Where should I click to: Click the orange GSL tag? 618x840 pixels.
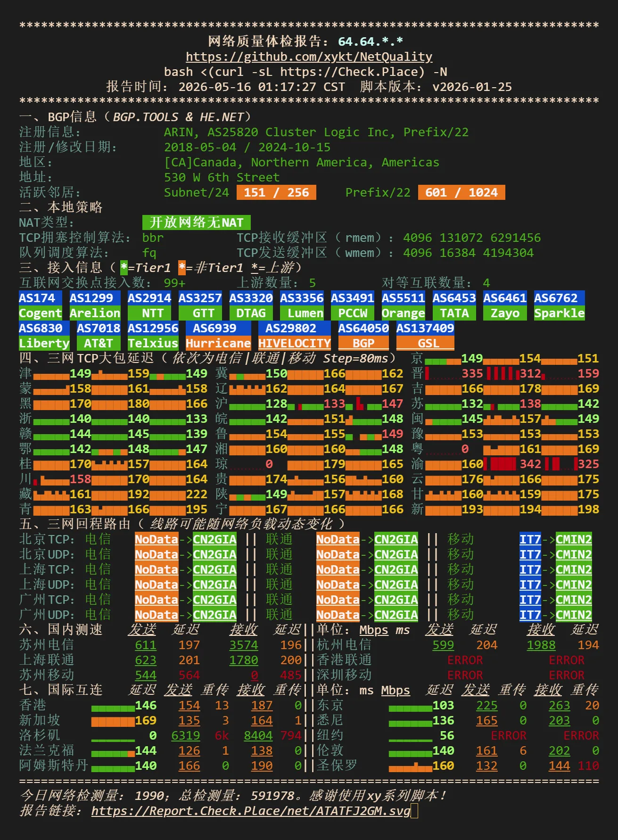click(x=425, y=343)
